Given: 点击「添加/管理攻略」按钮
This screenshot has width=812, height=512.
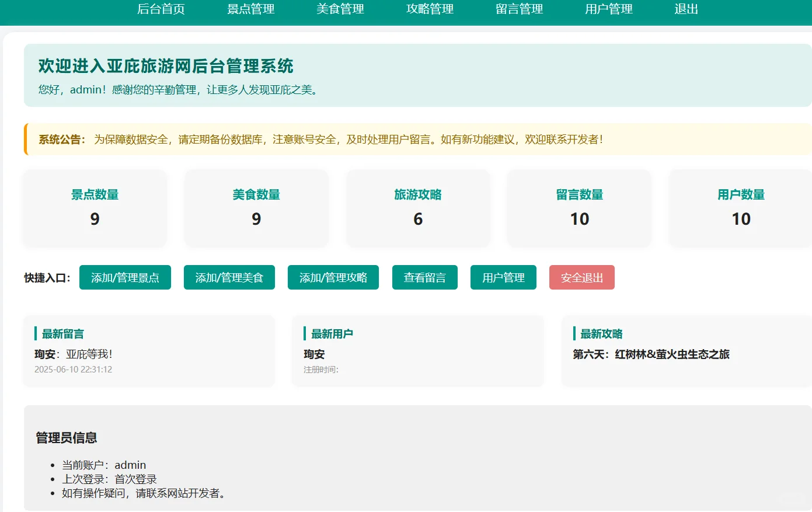Looking at the screenshot, I should coord(333,277).
